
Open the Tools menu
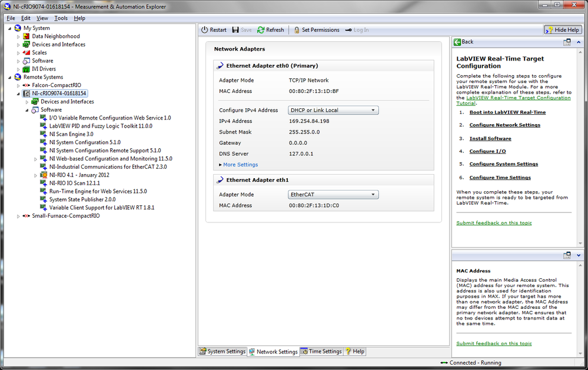point(61,18)
